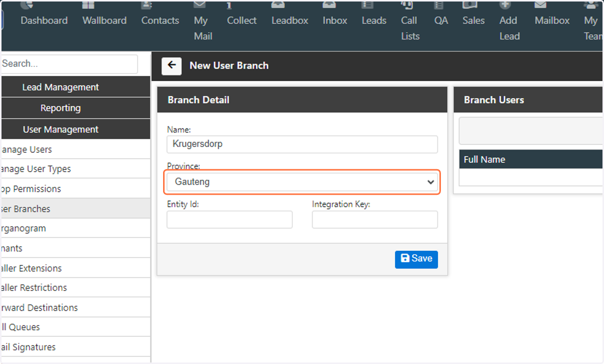The image size is (604, 364).
Task: Go to Leads
Action: point(374,21)
